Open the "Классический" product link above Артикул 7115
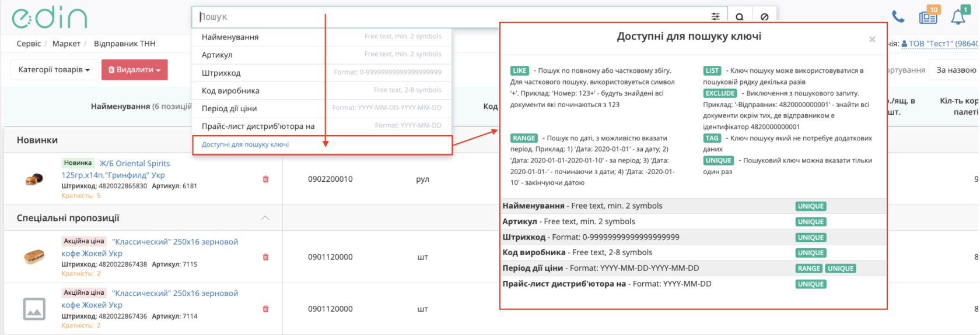This screenshot has height=335, width=980. [x=150, y=248]
